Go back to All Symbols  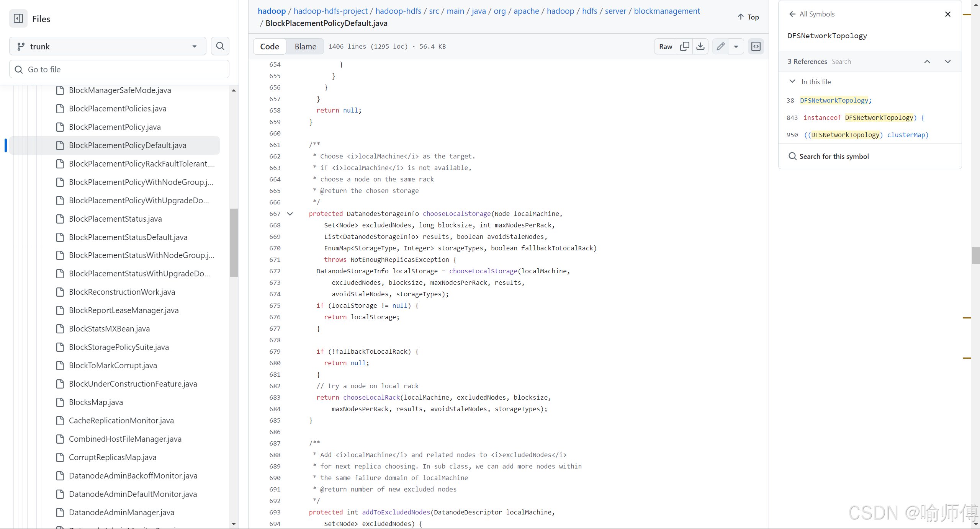coord(811,14)
